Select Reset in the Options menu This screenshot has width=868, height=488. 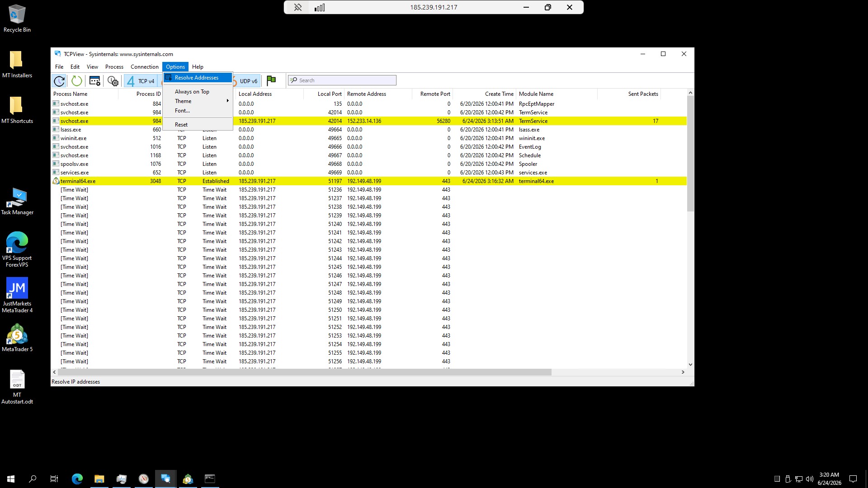click(x=198, y=125)
